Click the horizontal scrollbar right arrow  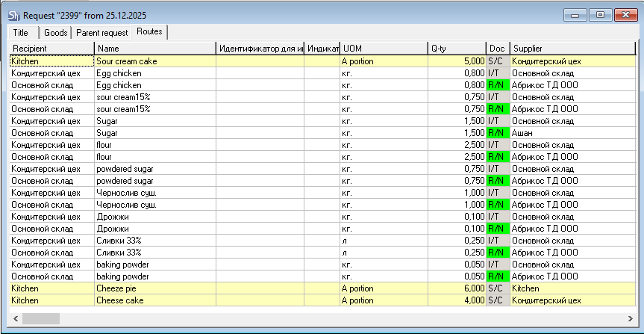coord(629,318)
